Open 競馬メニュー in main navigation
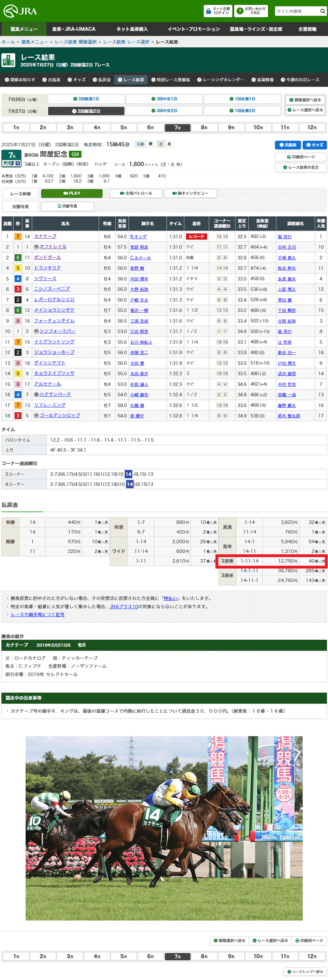Viewport: 328px width, 980px height. coord(24,29)
